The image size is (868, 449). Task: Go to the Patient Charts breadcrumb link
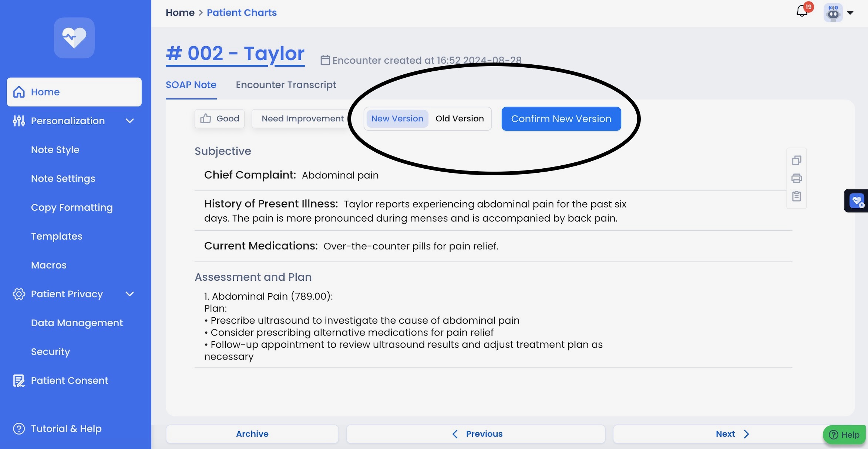[x=242, y=13]
